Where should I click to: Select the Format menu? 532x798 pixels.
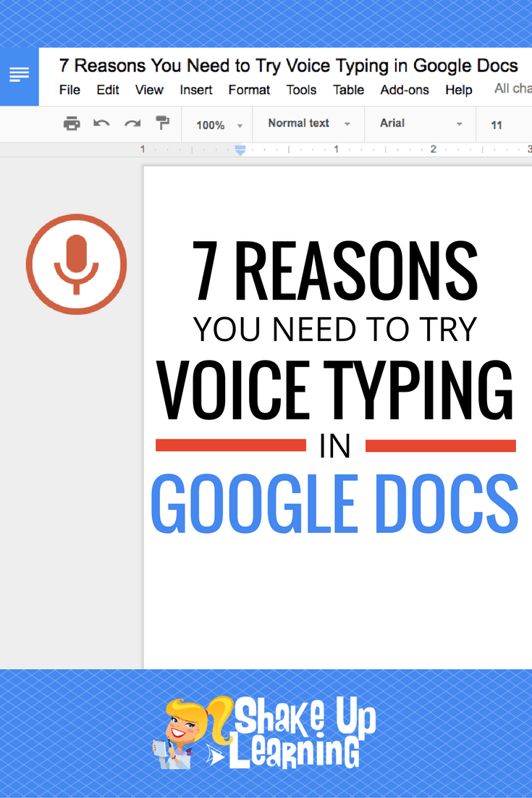249,90
